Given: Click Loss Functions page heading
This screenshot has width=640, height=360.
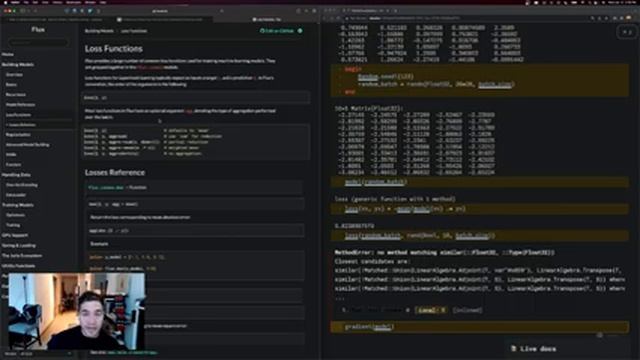Looking at the screenshot, I should coord(113,49).
